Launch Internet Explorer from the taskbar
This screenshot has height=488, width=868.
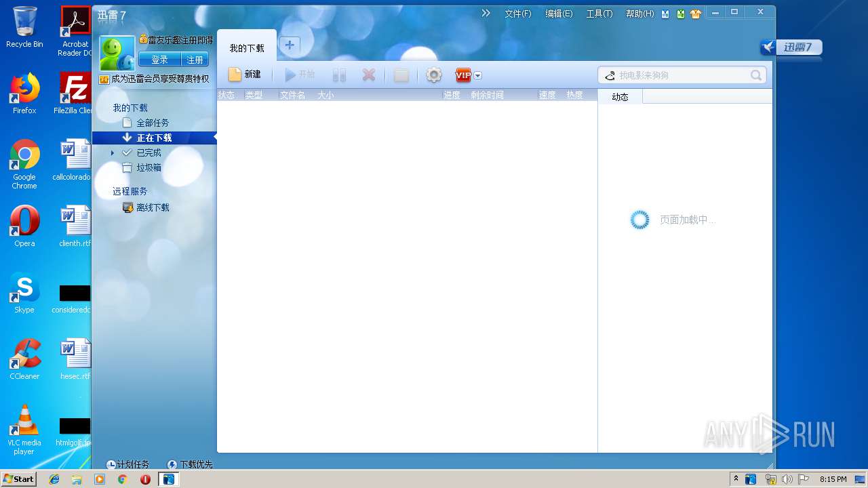[54, 479]
